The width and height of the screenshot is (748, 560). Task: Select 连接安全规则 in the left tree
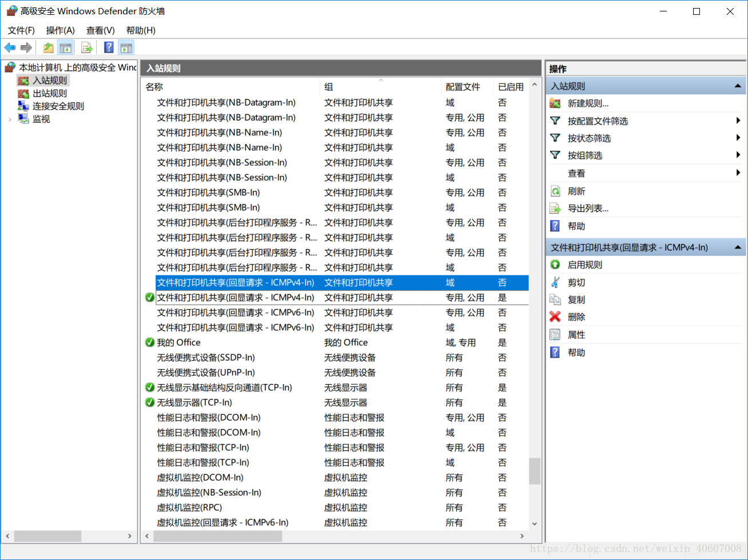pyautogui.click(x=58, y=106)
